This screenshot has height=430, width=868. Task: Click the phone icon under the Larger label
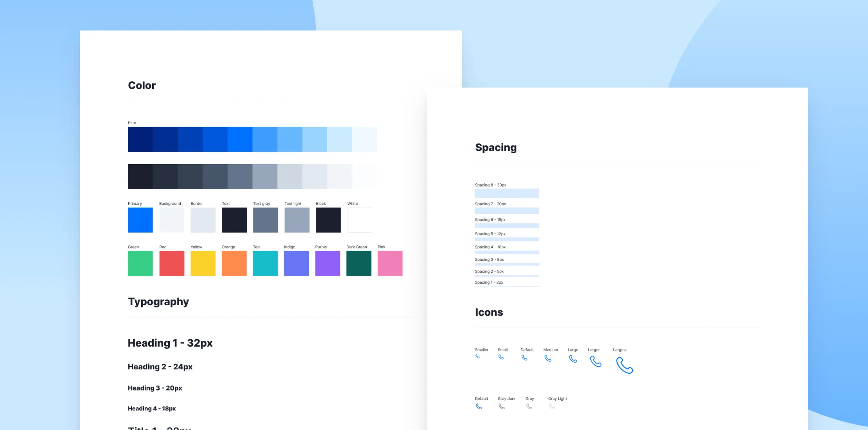point(595,361)
